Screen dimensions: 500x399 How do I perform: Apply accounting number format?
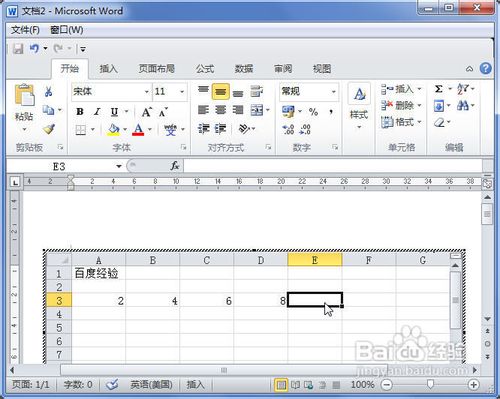click(288, 112)
